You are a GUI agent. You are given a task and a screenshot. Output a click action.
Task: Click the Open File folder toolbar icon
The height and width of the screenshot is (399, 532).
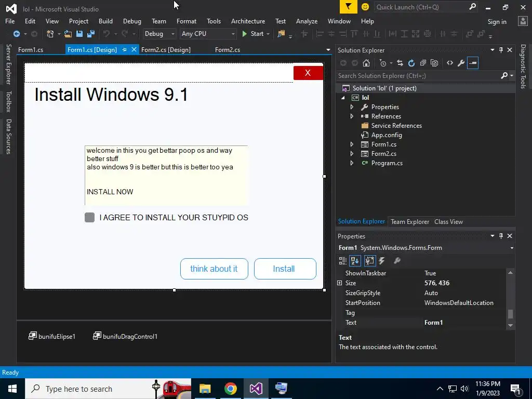pos(68,34)
